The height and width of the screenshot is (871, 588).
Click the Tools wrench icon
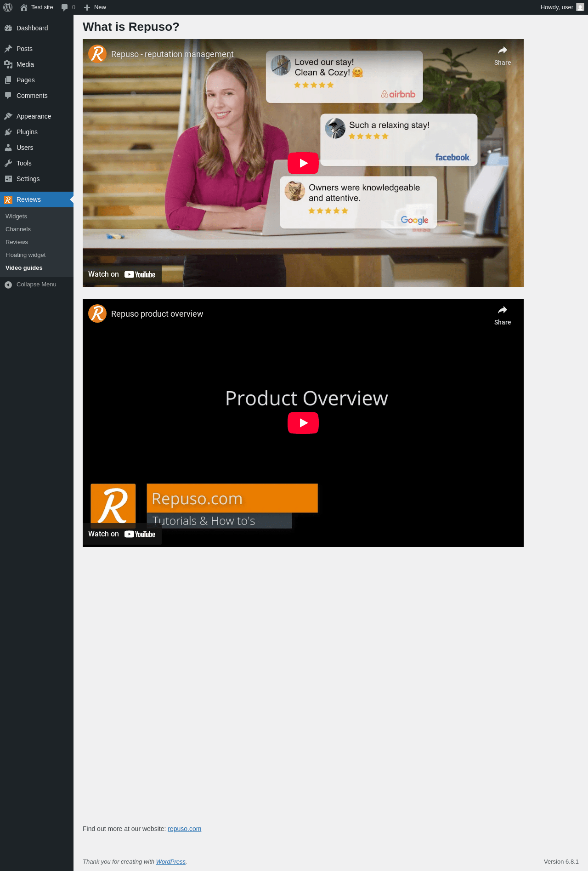[8, 163]
